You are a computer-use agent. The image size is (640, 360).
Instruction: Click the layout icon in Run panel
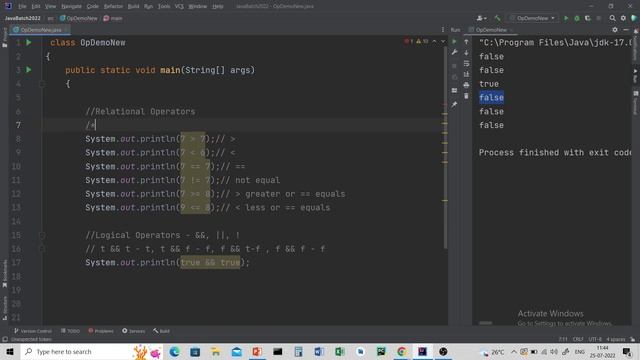tap(454, 90)
